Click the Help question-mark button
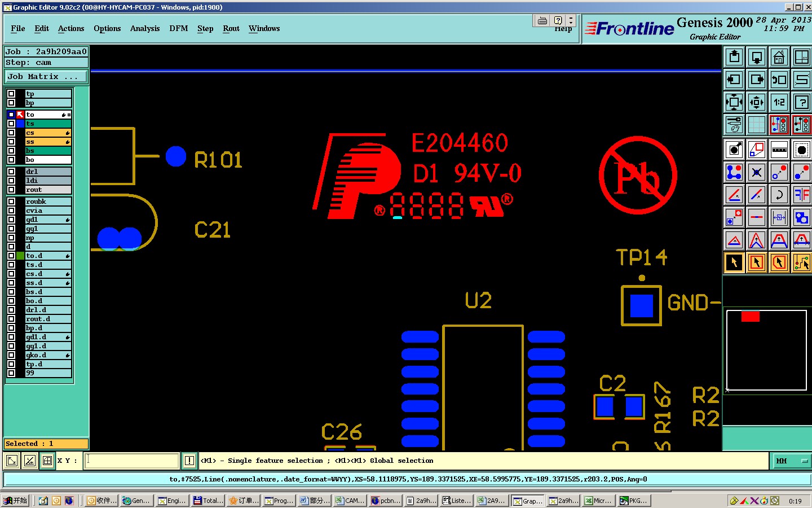Screen dimensions: 812x508 coord(558,21)
